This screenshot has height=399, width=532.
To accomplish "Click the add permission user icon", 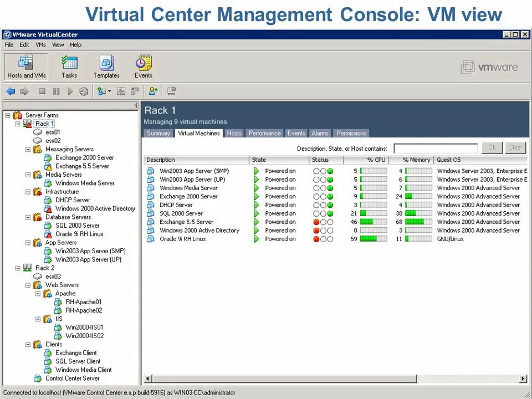I will (153, 91).
